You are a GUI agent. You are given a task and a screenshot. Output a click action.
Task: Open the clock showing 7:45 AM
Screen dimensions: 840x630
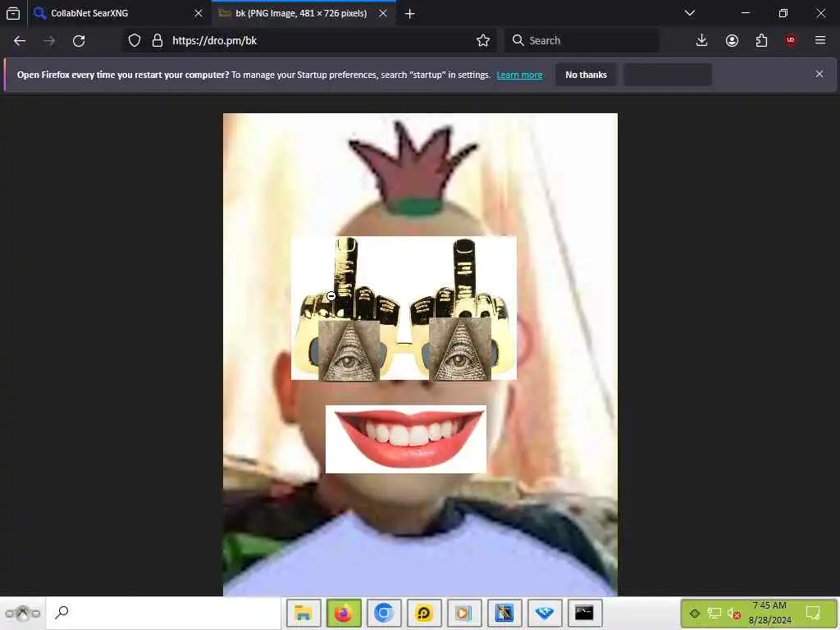click(x=769, y=613)
